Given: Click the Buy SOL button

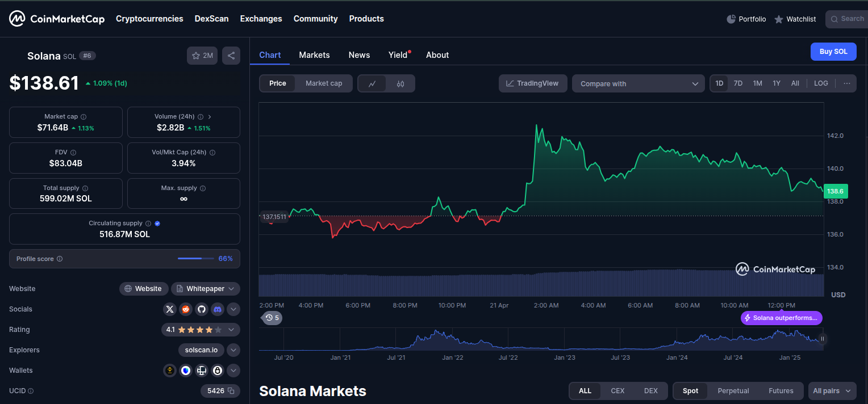Looking at the screenshot, I should tap(833, 52).
